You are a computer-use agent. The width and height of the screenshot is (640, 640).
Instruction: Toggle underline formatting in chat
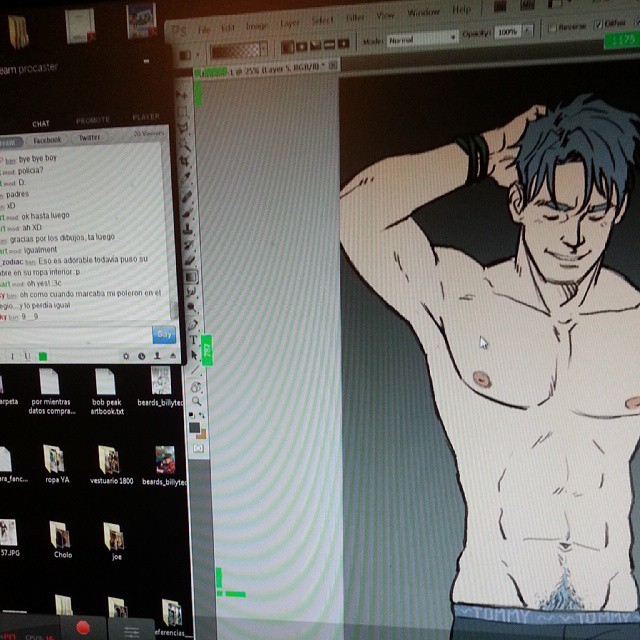click(x=27, y=357)
